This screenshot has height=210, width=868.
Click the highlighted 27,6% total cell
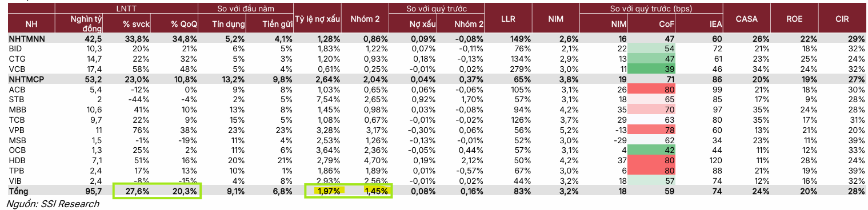(x=136, y=192)
